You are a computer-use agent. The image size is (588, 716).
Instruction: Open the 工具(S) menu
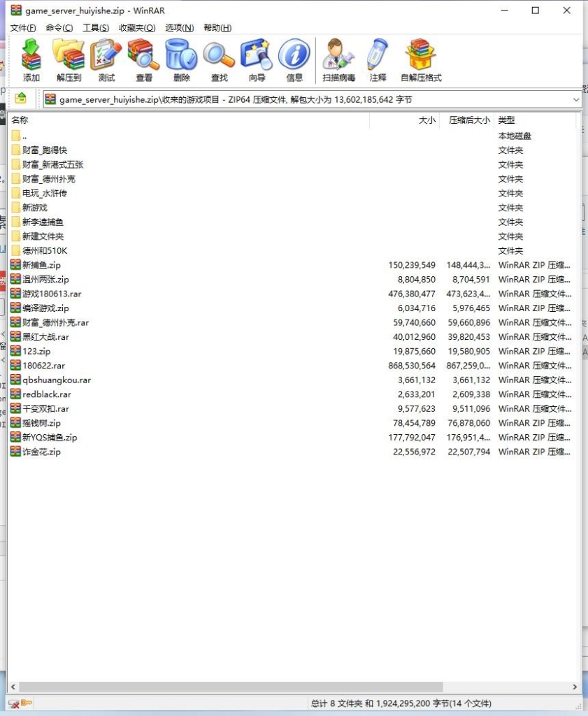[x=96, y=28]
